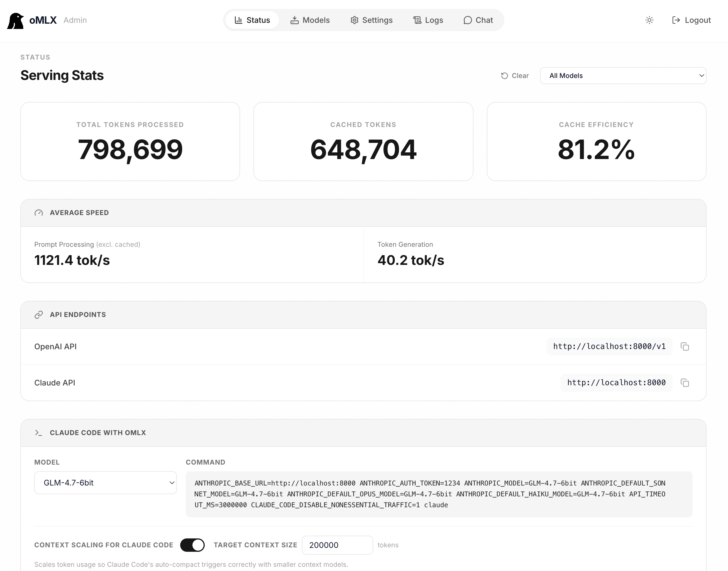Click the speedometer icon beside Average Speed
Viewport: 728px width, 571px height.
(39, 213)
